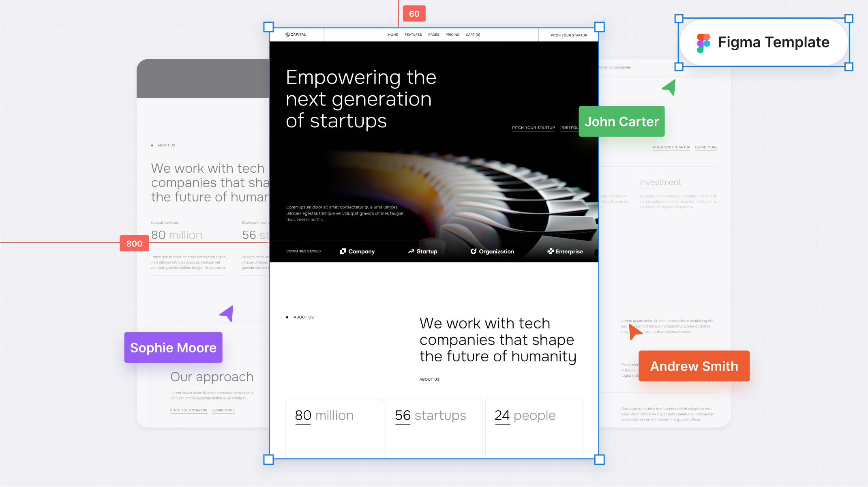Click the 800 red measurement marker on left
868x487 pixels.
point(133,243)
